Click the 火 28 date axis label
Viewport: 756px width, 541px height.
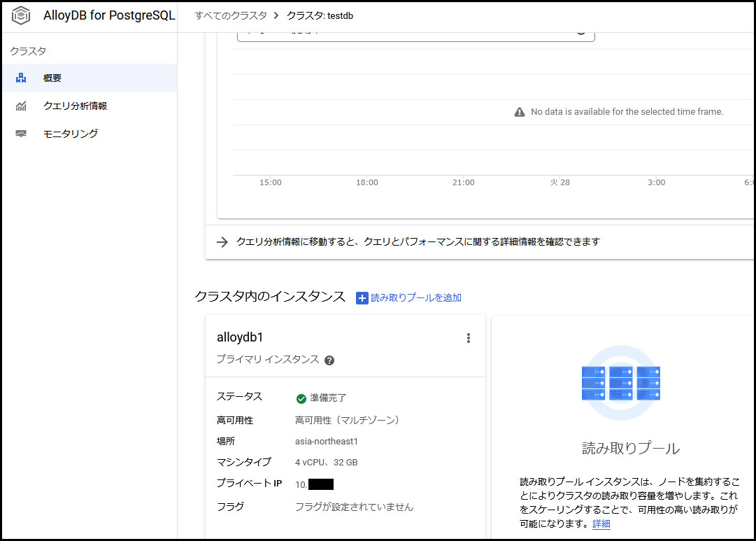point(559,183)
